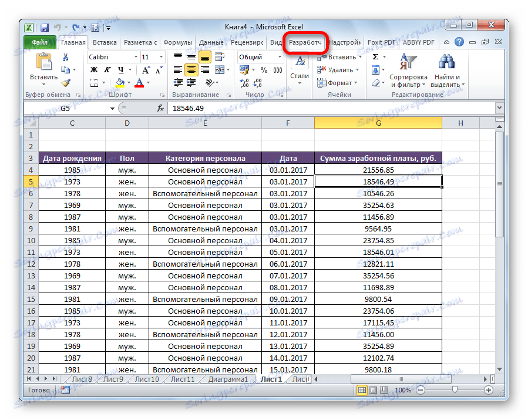Screen dimensions: 528x420
Task: Click the zoom slider handle
Action: (455, 389)
